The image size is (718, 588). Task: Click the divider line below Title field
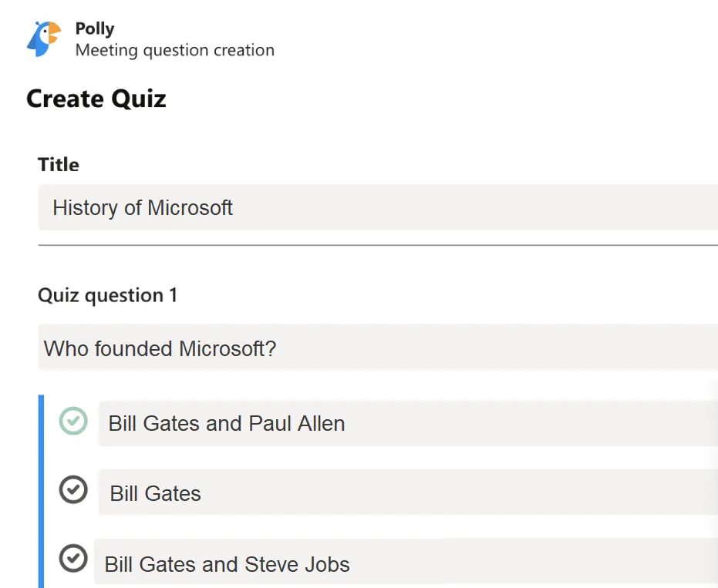(x=378, y=245)
